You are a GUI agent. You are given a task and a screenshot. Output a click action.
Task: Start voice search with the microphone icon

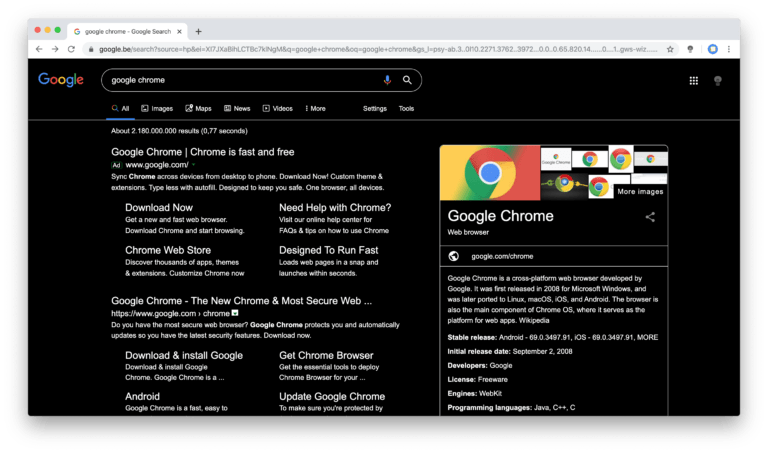pyautogui.click(x=387, y=80)
